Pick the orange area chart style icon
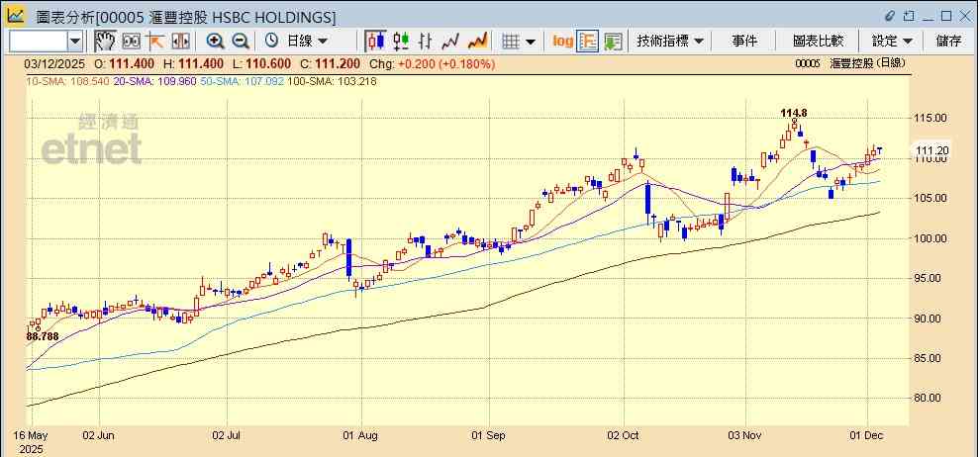 click(x=477, y=41)
